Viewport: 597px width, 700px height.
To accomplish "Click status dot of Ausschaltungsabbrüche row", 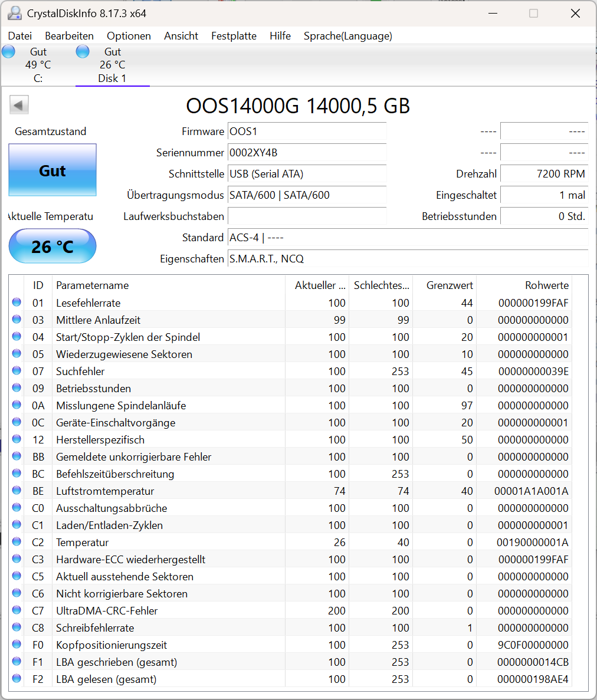I will click(x=17, y=508).
